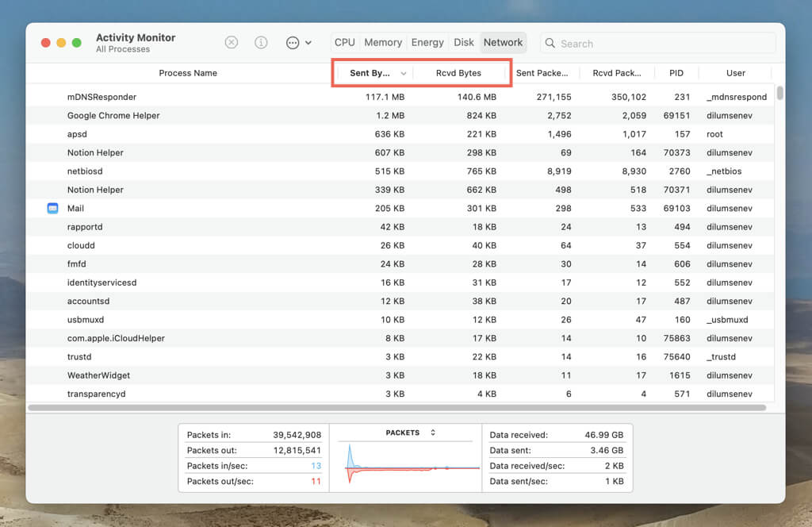
Task: Click the stop process X icon
Action: (x=232, y=43)
